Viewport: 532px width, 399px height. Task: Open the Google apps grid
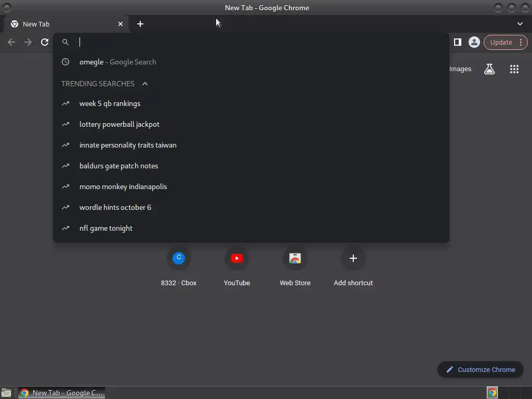coord(514,69)
